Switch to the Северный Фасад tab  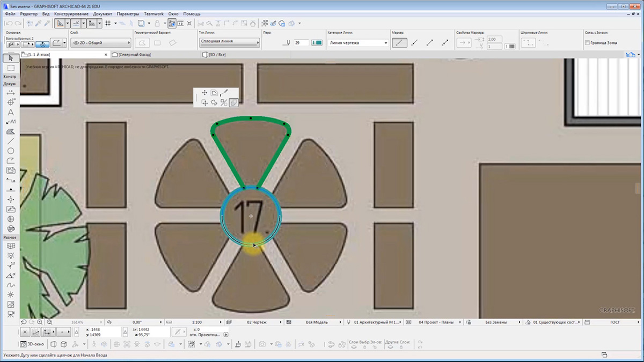click(134, 55)
